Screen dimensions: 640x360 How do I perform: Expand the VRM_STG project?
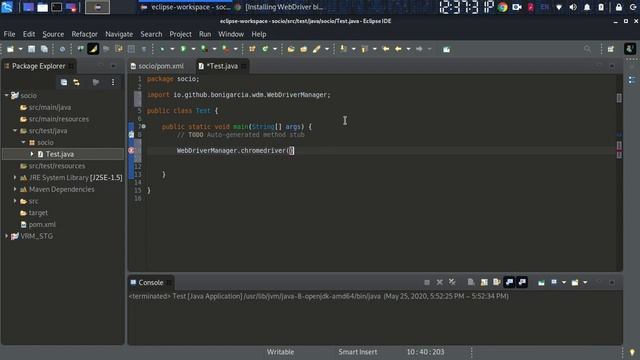click(x=7, y=236)
